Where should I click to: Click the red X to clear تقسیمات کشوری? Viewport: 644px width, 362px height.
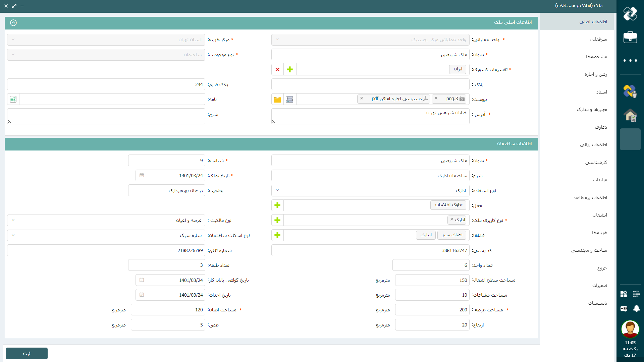coord(277,70)
